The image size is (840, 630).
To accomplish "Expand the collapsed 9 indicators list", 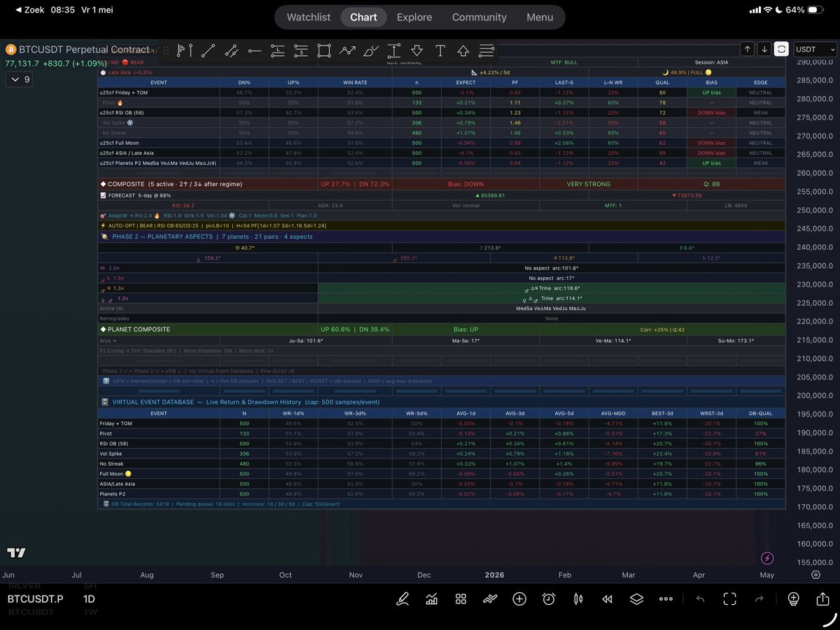I will pyautogui.click(x=18, y=80).
